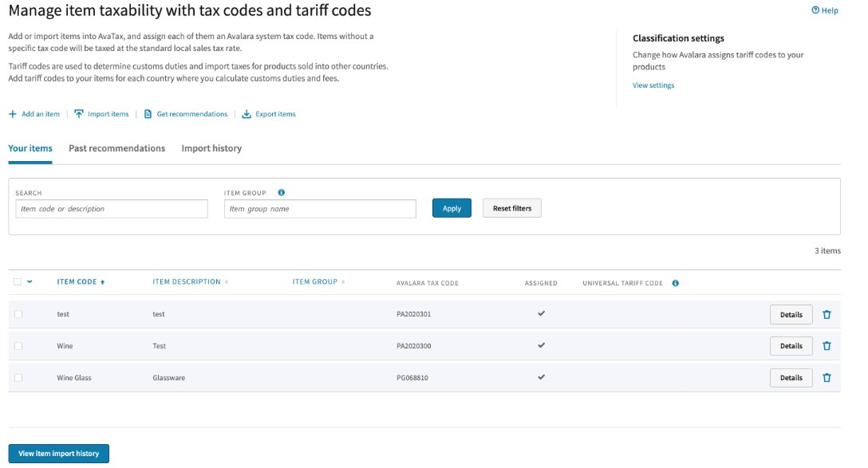Sort by the ITEM CODE column header
Viewport: 868px width, 468px height.
click(77, 281)
